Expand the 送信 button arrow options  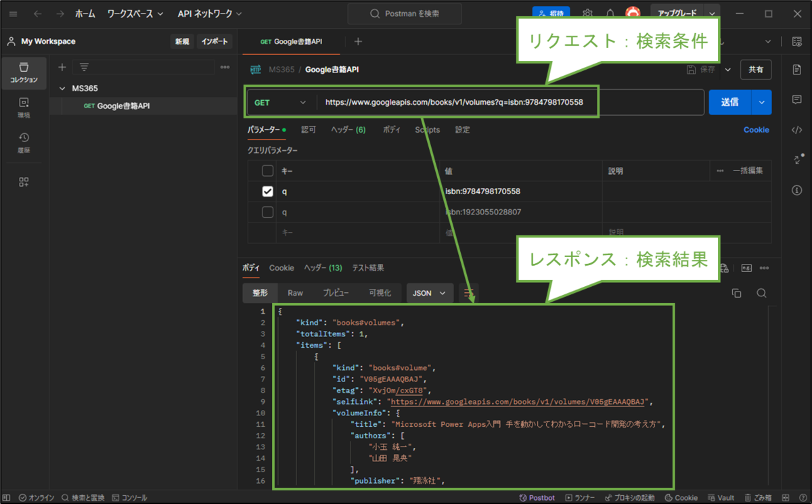[761, 102]
